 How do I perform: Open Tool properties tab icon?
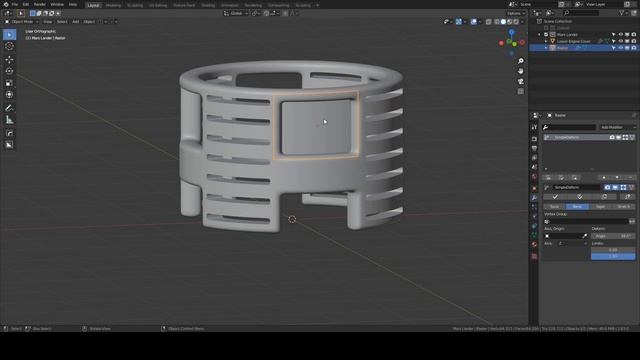tap(534, 127)
